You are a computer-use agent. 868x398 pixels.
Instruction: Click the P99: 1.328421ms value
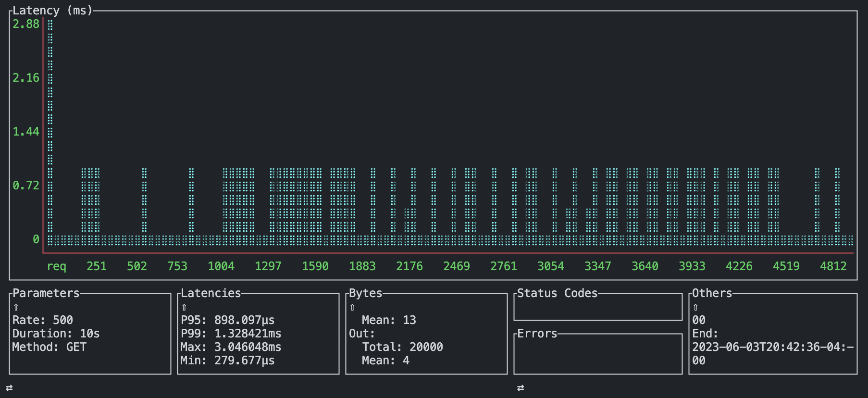(231, 334)
